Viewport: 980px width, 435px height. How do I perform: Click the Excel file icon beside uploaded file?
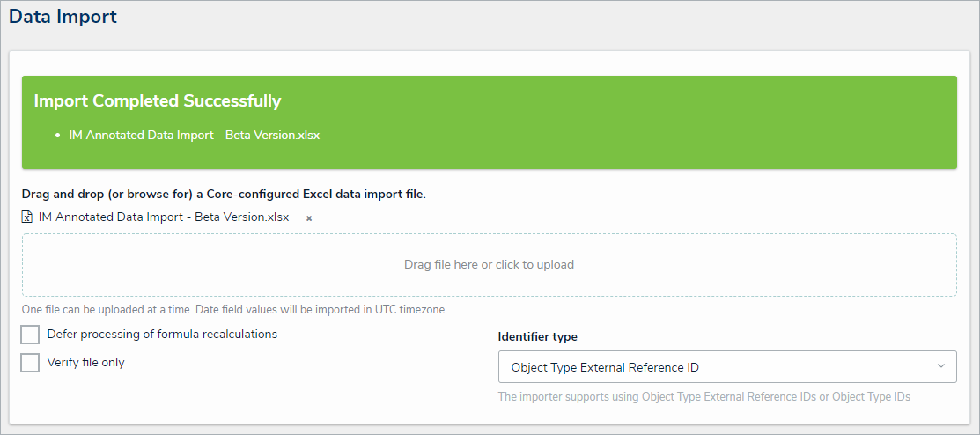(x=27, y=217)
